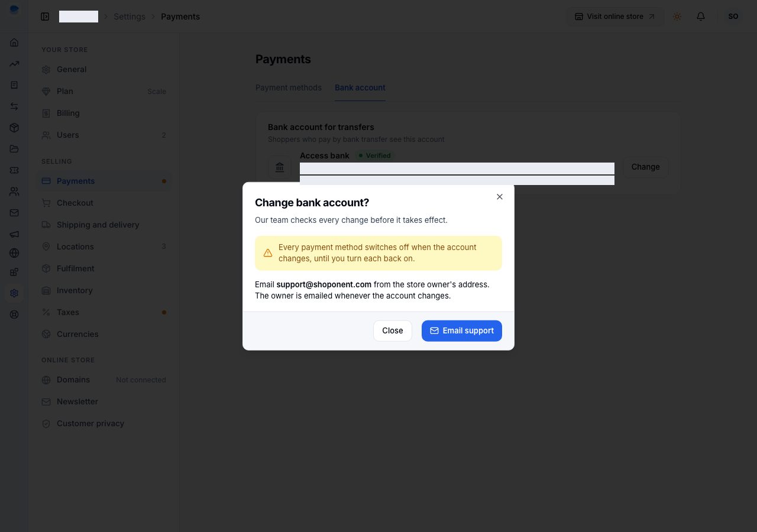The height and width of the screenshot is (532, 757).
Task: Select the ticket icon in the left rail
Action: [14, 170]
